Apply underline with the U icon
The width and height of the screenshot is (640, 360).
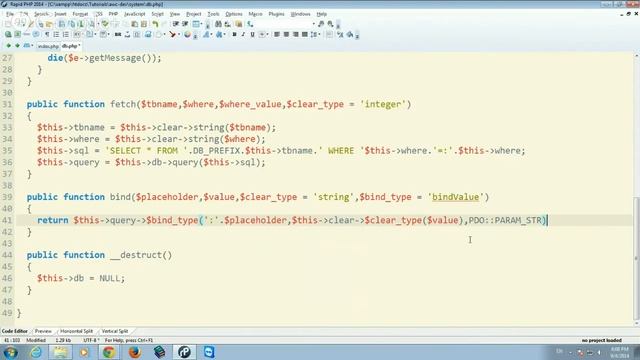tap(252, 35)
